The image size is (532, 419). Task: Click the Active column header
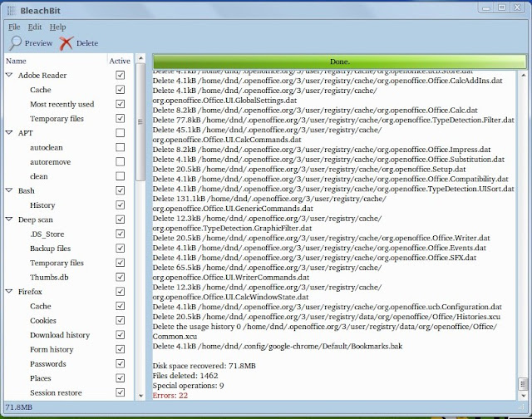120,61
